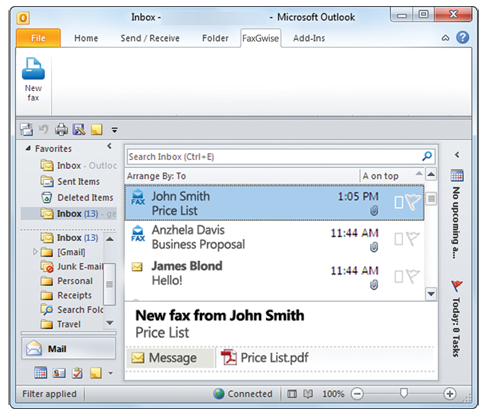Open the Price List.pdf attachment

click(x=265, y=358)
